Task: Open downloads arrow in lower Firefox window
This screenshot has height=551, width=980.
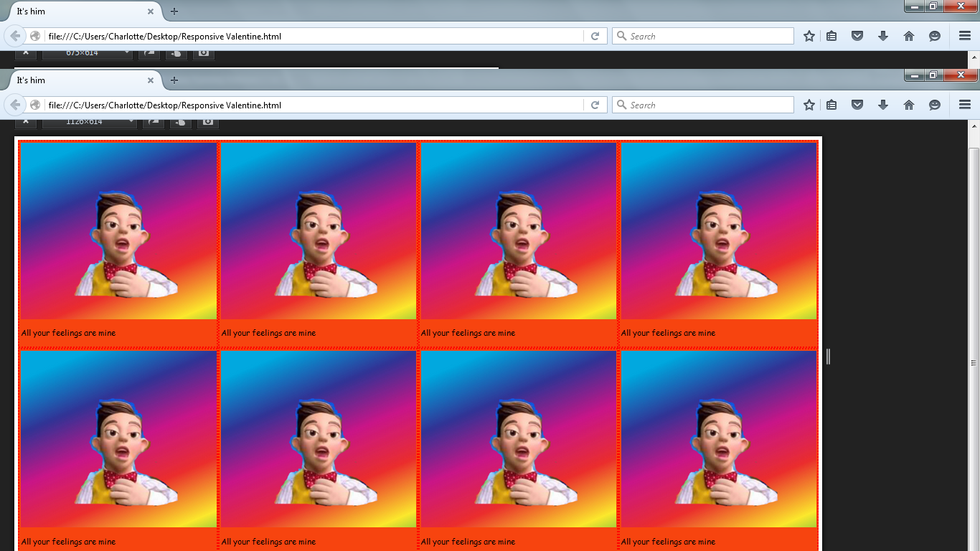Action: point(883,105)
